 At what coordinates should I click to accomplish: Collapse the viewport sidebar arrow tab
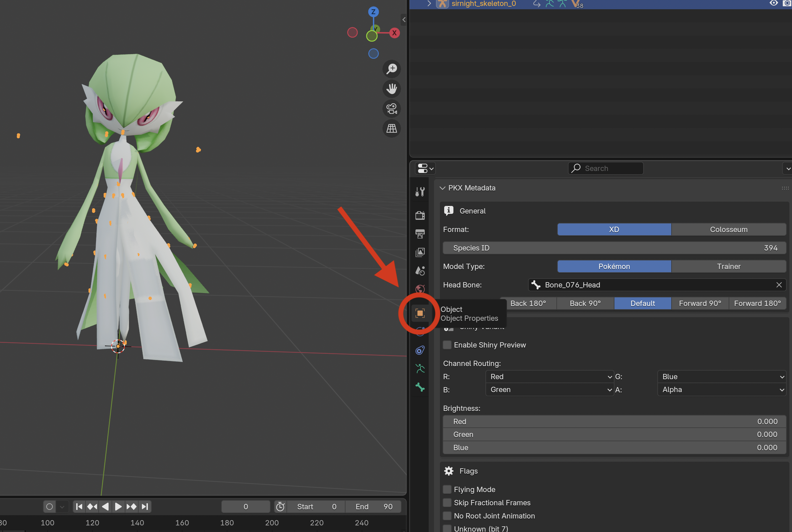pos(404,20)
